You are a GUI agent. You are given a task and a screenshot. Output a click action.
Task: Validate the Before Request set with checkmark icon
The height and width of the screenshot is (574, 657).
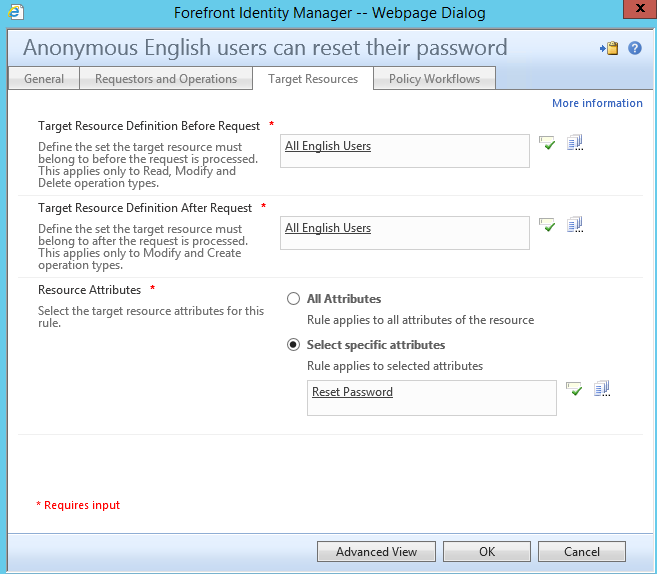coord(547,143)
